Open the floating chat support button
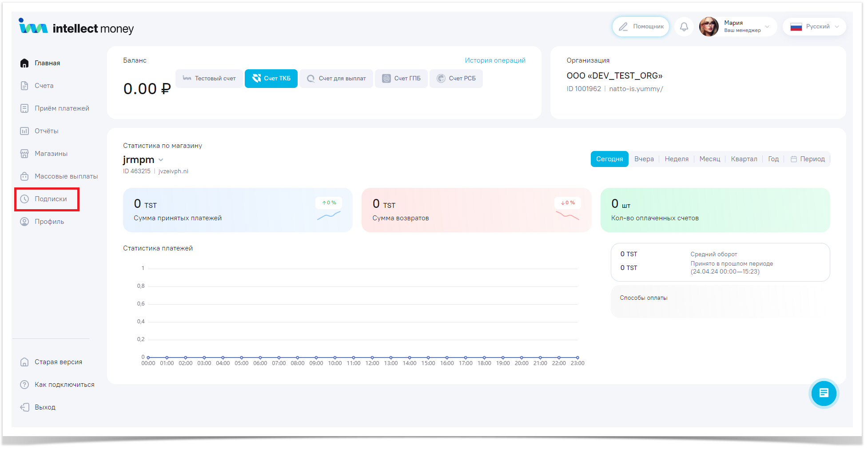The height and width of the screenshot is (449, 868). click(823, 393)
